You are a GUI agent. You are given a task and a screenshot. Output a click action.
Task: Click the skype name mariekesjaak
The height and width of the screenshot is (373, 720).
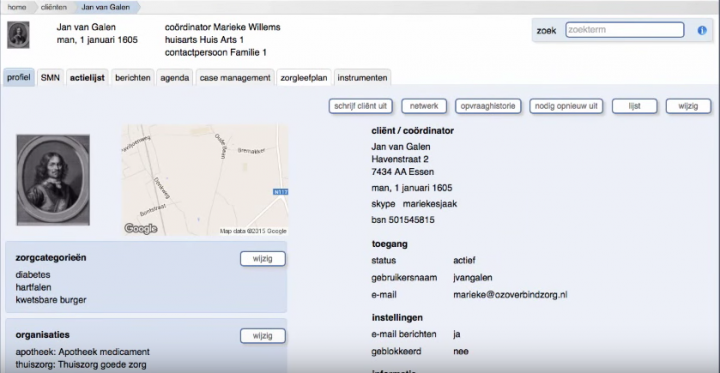(430, 204)
